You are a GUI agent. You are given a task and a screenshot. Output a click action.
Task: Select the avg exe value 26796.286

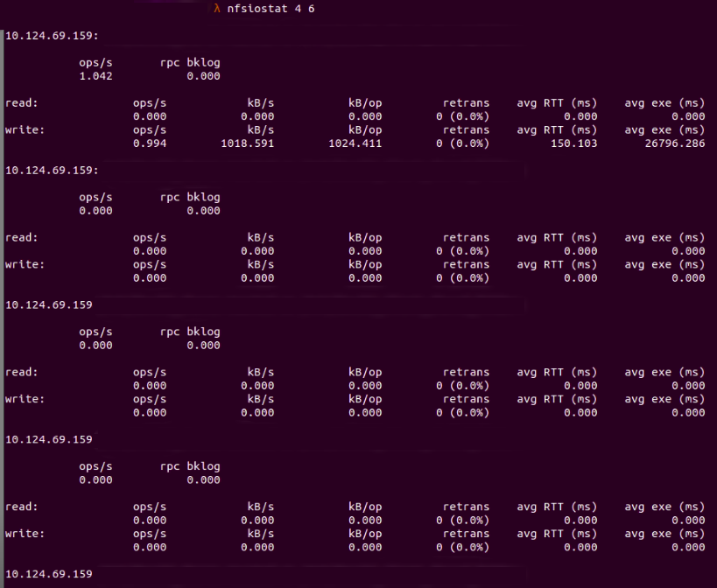click(671, 143)
